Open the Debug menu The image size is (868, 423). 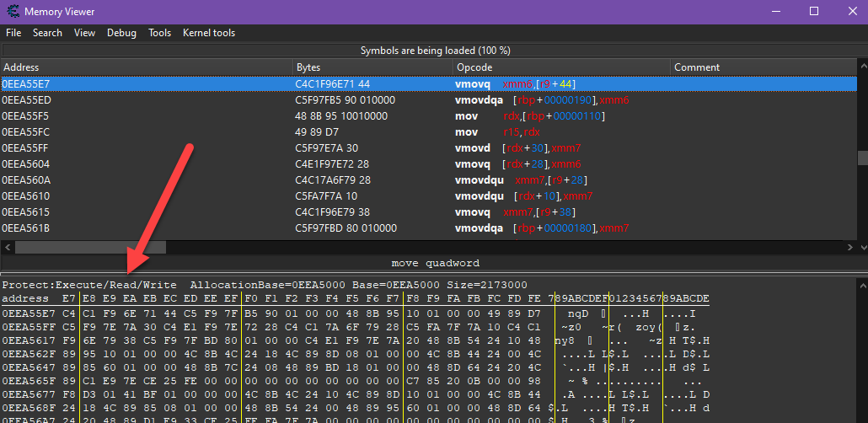pos(122,33)
